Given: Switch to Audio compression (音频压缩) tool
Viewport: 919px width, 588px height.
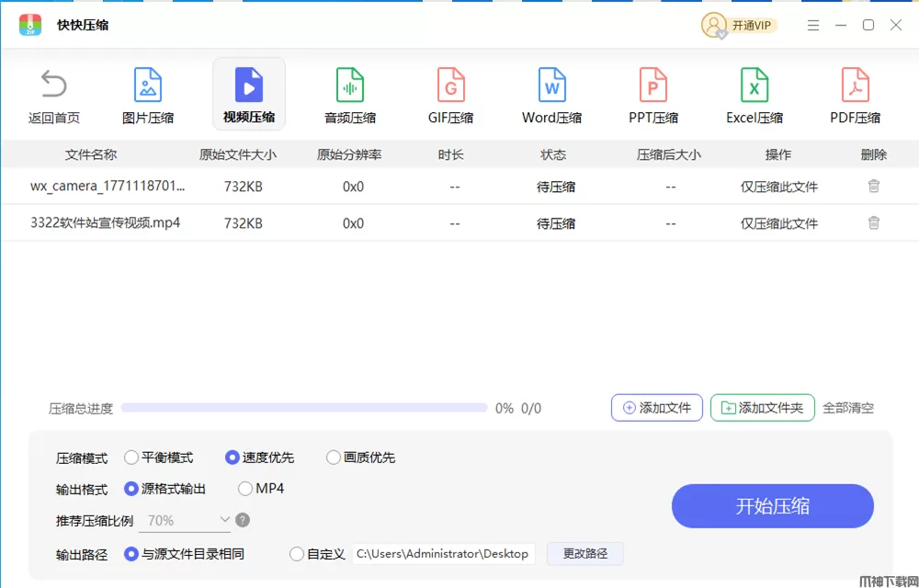Looking at the screenshot, I should (349, 96).
